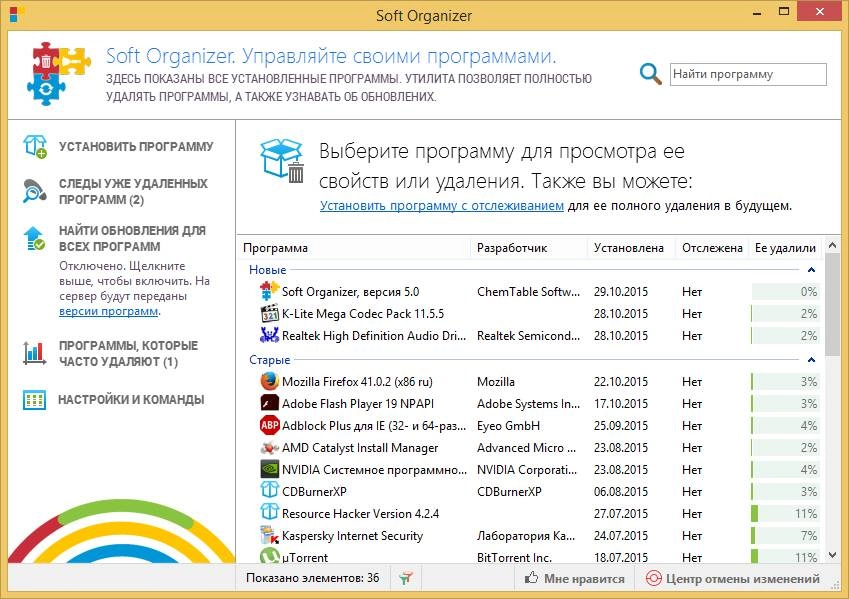
Task: Open Настройки и команды
Action: 131,400
